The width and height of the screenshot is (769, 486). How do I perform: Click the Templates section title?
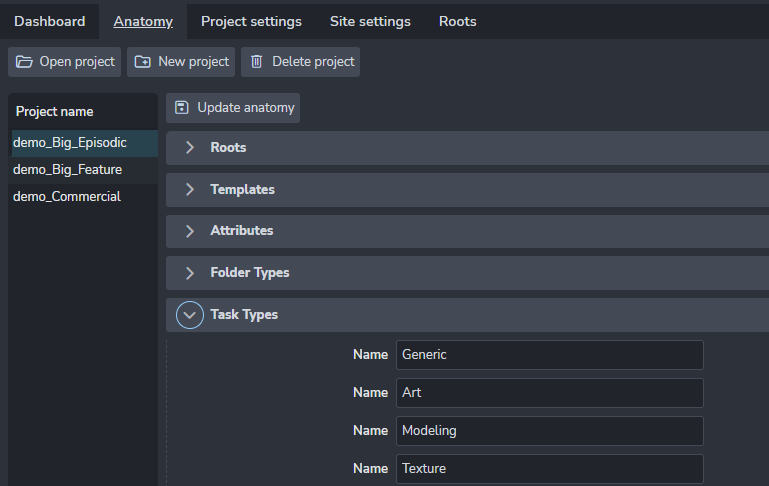[x=243, y=189]
